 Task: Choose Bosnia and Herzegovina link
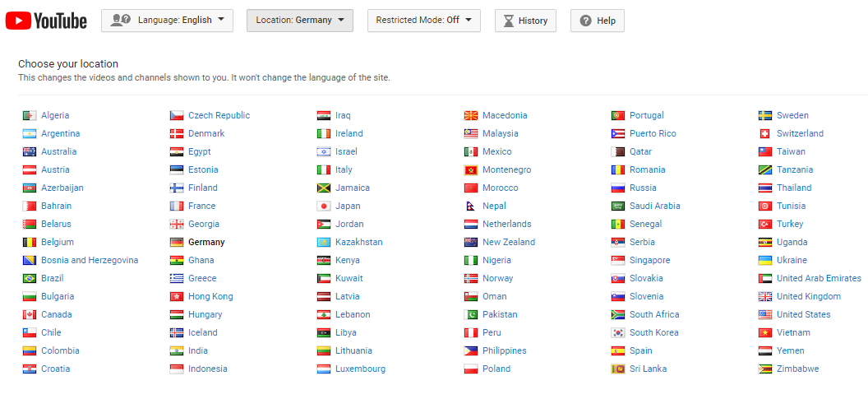click(x=90, y=260)
